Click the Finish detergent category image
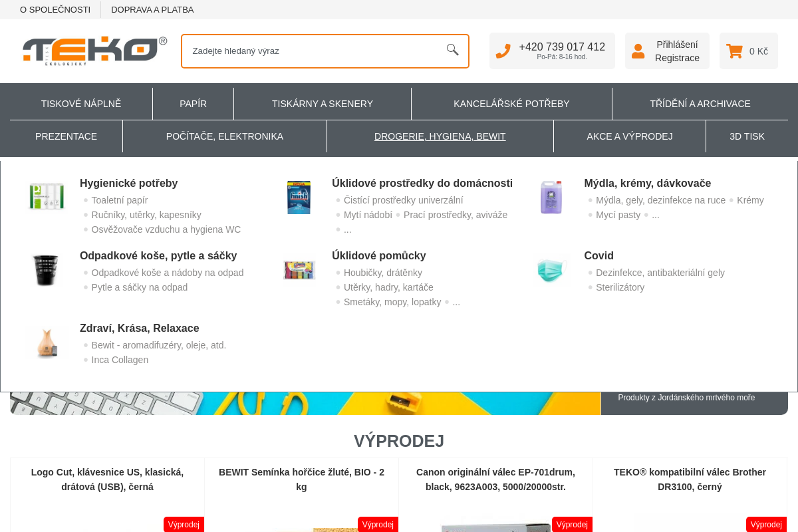The image size is (798, 532). click(x=299, y=197)
